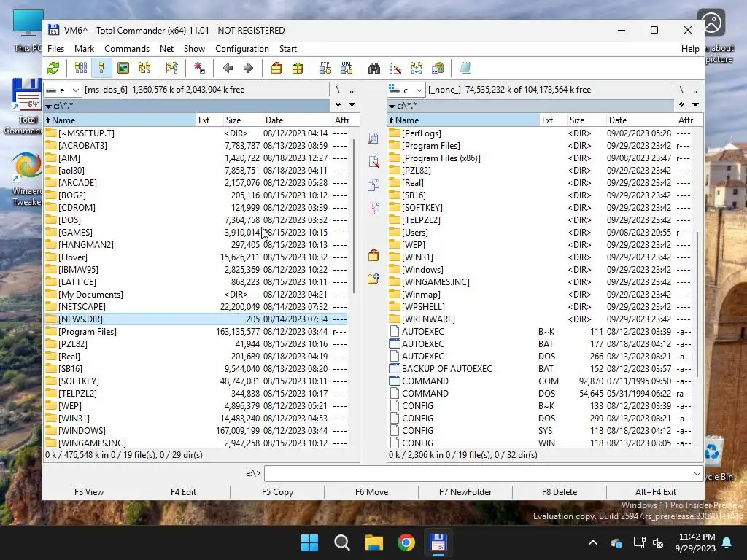Image resolution: width=747 pixels, height=560 pixels.
Task: Open the Files menu
Action: pos(55,49)
